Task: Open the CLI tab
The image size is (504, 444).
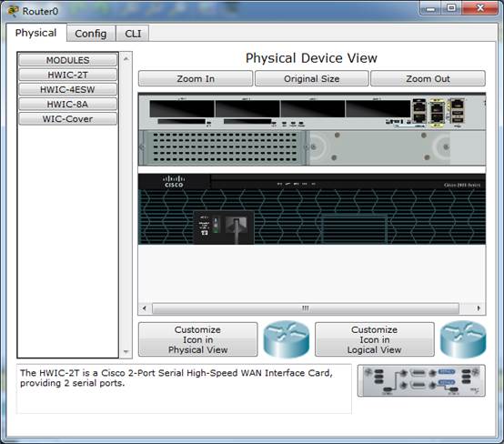Action: (x=133, y=34)
